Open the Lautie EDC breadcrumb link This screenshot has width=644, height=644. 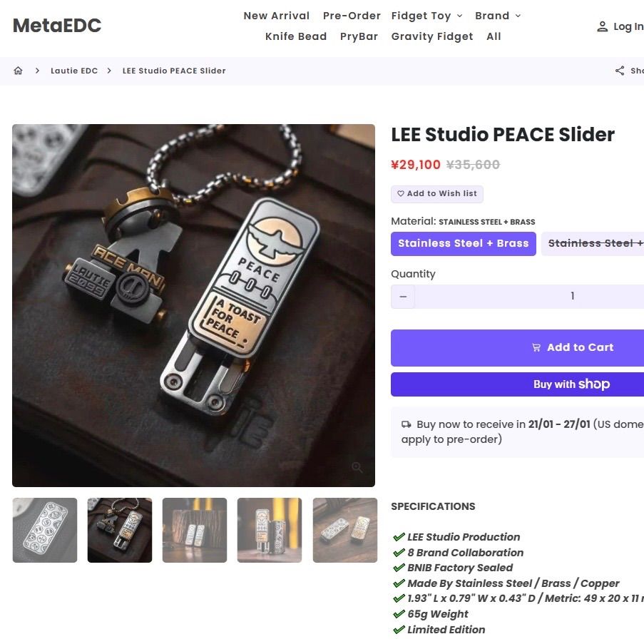point(74,71)
